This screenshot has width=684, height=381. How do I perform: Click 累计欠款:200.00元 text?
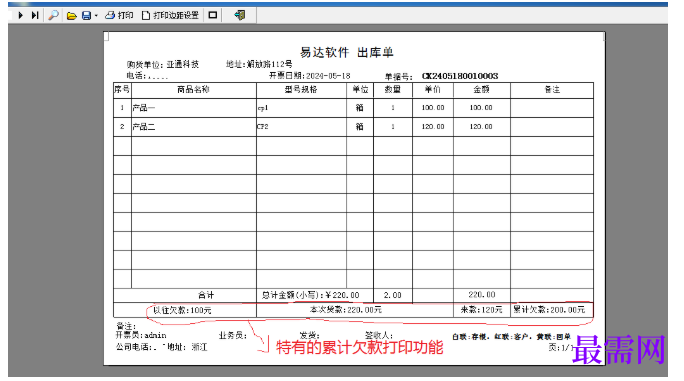(x=549, y=309)
